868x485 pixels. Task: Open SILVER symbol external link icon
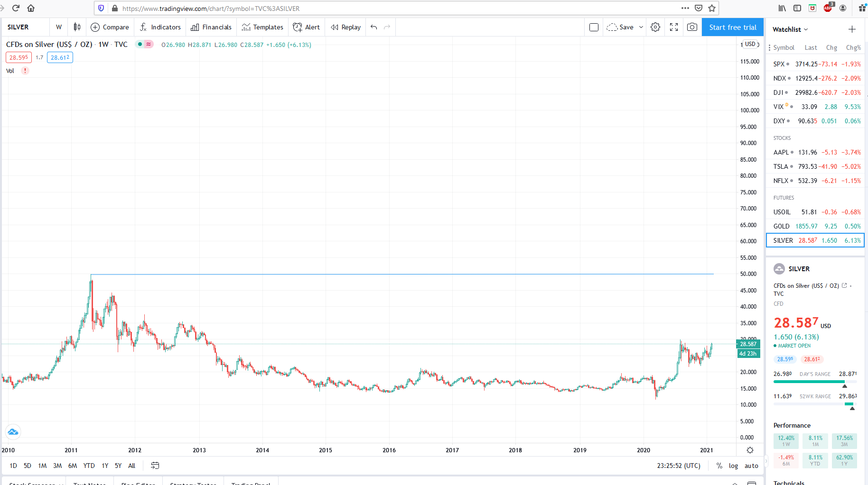[844, 285]
